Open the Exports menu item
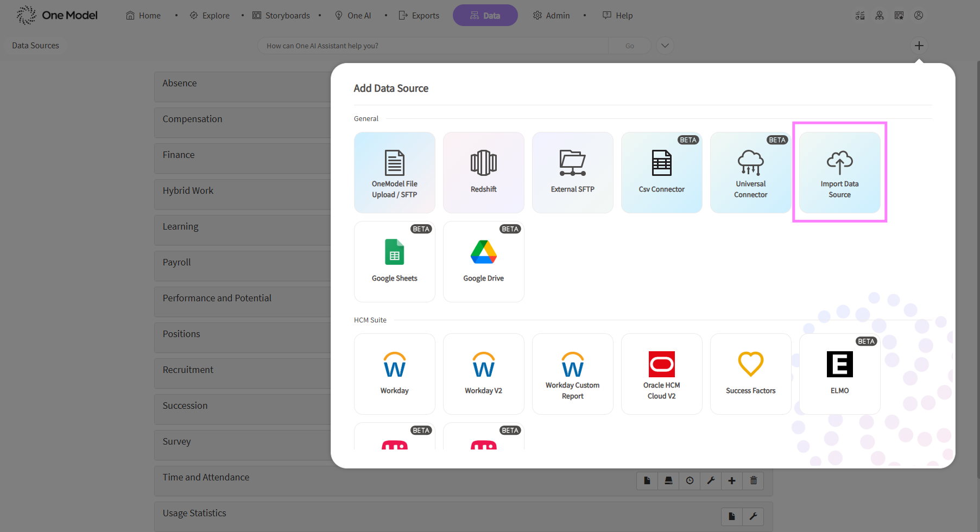This screenshot has width=980, height=532. tap(419, 15)
